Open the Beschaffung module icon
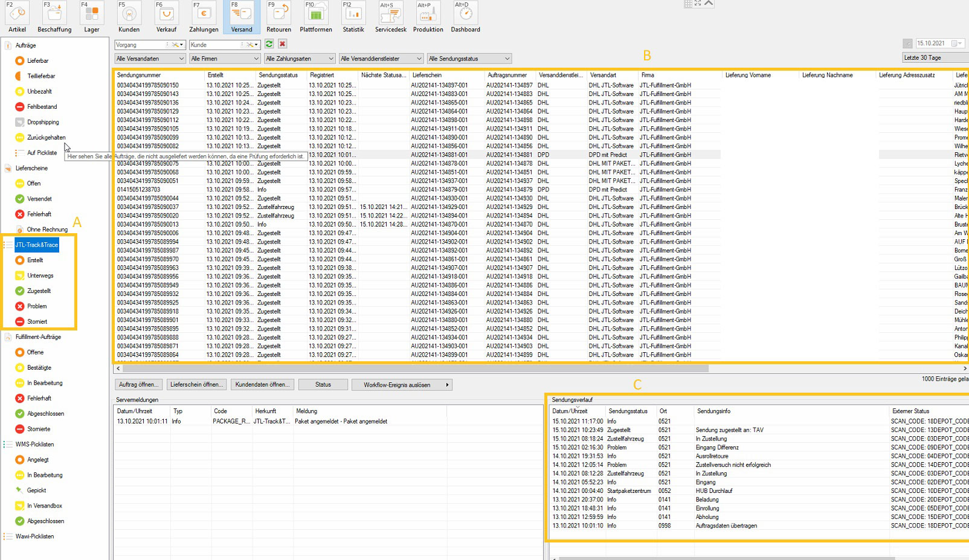This screenshot has height=560, width=969. [54, 14]
